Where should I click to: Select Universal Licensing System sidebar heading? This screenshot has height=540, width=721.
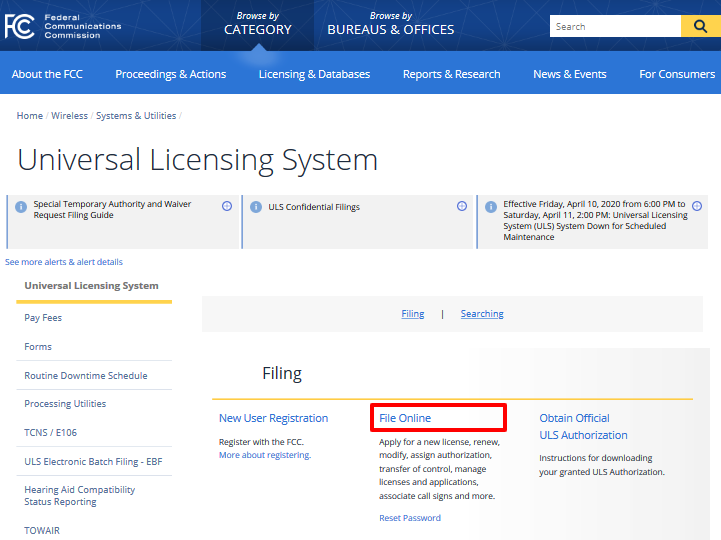pos(92,286)
